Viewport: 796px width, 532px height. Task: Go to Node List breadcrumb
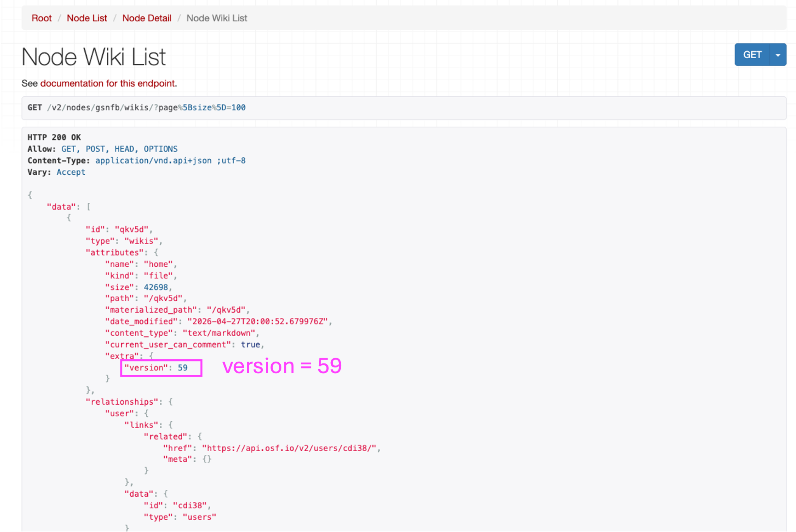pyautogui.click(x=87, y=18)
